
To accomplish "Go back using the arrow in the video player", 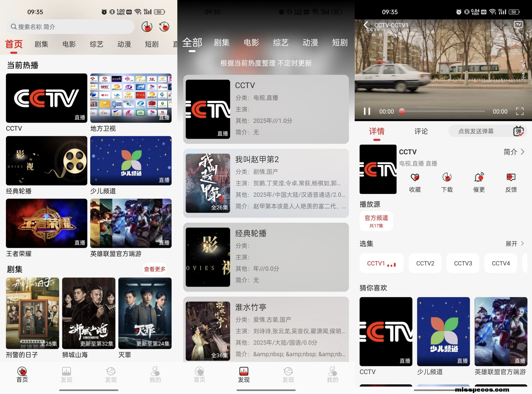I will coord(366,25).
